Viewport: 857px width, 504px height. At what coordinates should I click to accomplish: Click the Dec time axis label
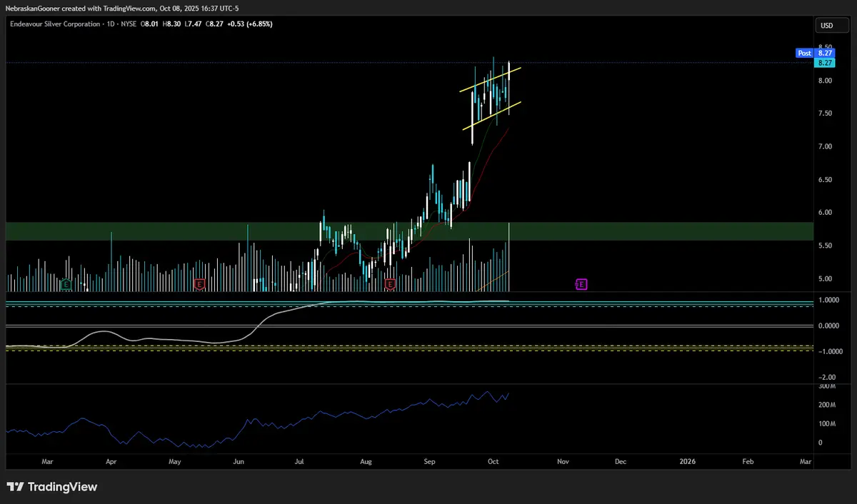621,462
